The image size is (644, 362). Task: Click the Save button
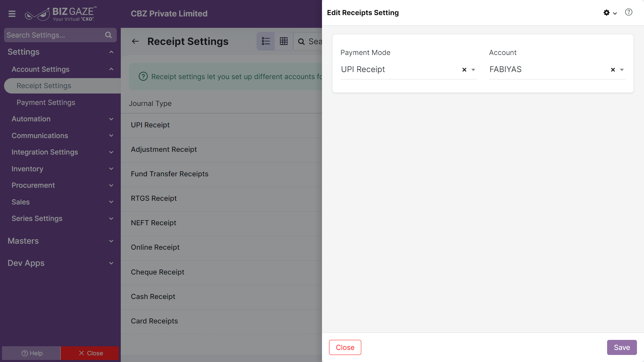[x=622, y=348]
